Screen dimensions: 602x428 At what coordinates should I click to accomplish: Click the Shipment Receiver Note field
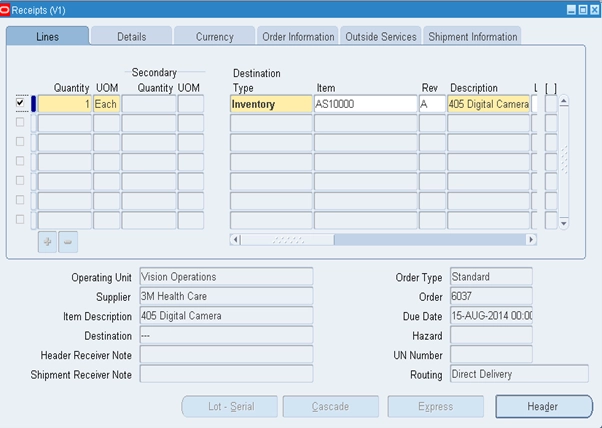pyautogui.click(x=227, y=374)
